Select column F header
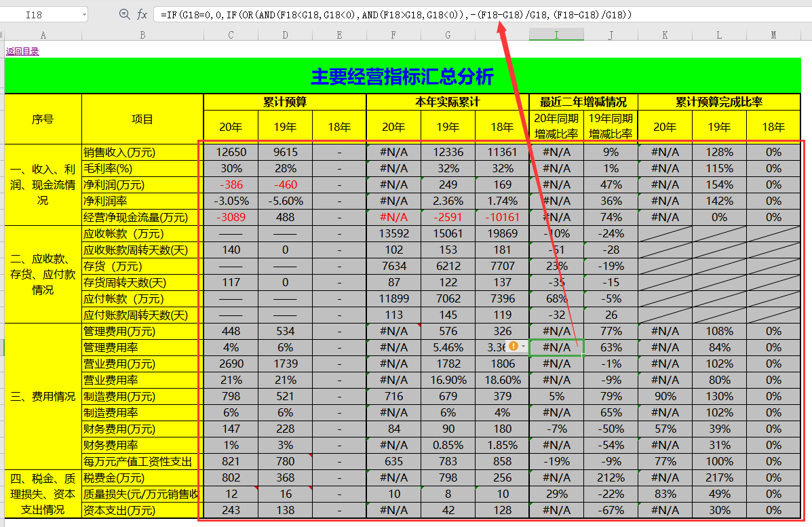This screenshot has height=527, width=812. (x=393, y=35)
